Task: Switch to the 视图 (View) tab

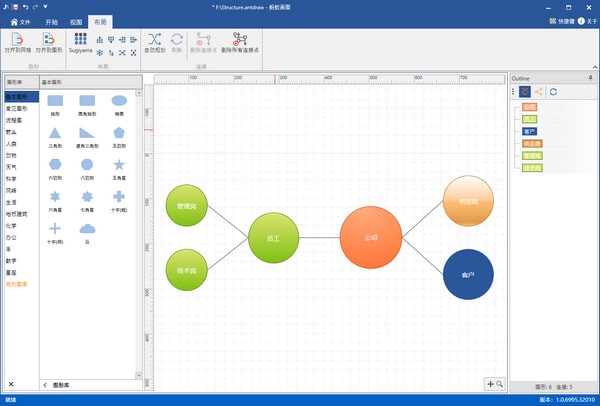Action: pos(76,22)
